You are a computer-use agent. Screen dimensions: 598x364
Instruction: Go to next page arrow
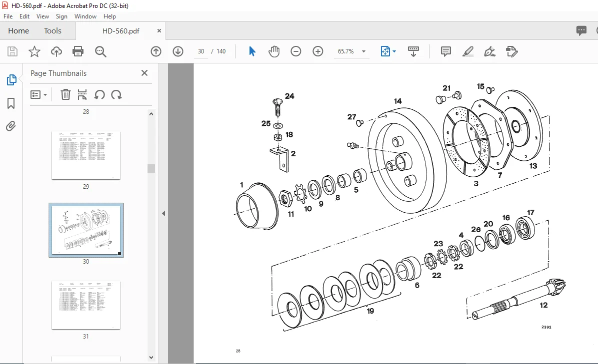(178, 51)
